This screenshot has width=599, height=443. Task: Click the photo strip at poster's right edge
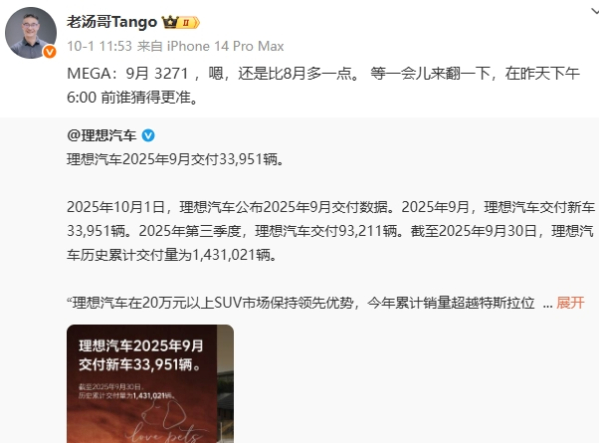click(x=225, y=384)
